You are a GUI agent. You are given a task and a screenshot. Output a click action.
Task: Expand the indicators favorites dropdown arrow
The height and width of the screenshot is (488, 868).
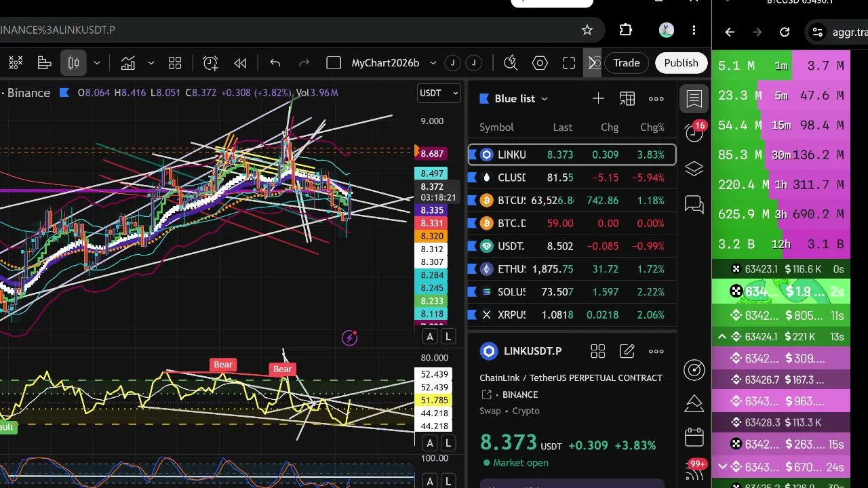(x=151, y=63)
